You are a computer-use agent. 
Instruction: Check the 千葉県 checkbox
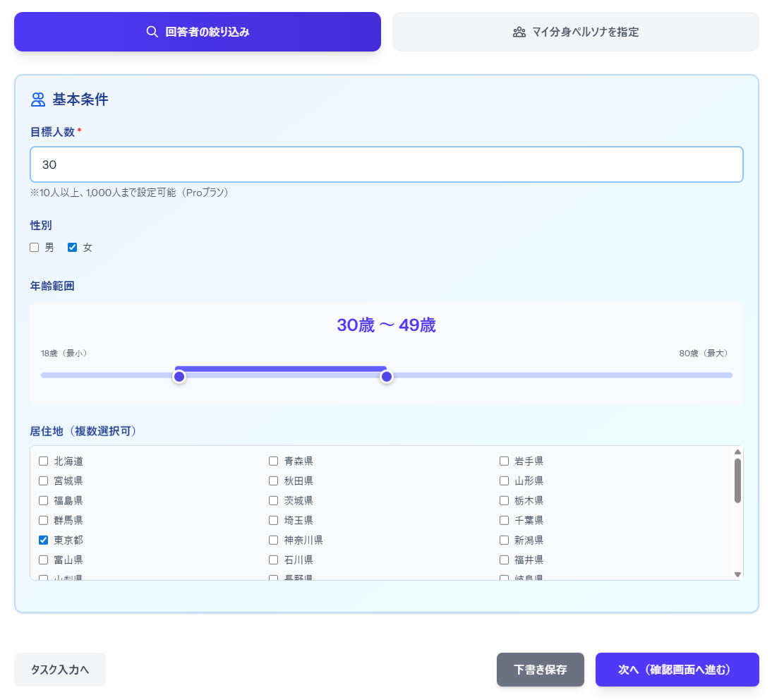pos(505,520)
